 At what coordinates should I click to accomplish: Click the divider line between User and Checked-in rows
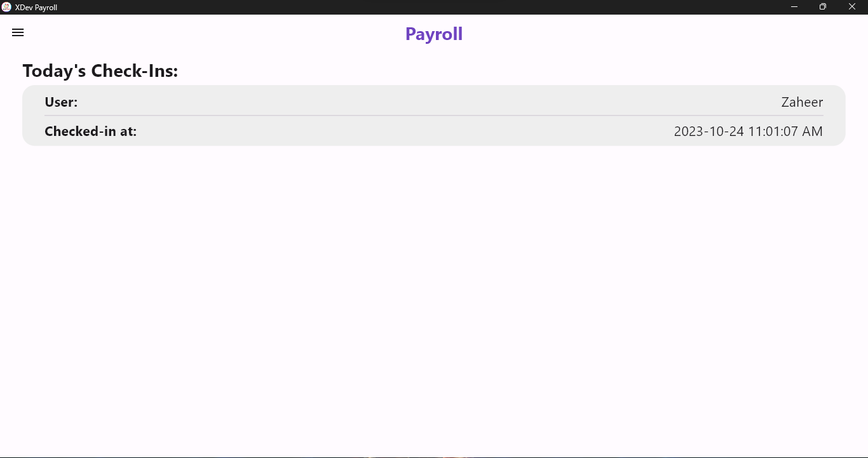[434, 116]
